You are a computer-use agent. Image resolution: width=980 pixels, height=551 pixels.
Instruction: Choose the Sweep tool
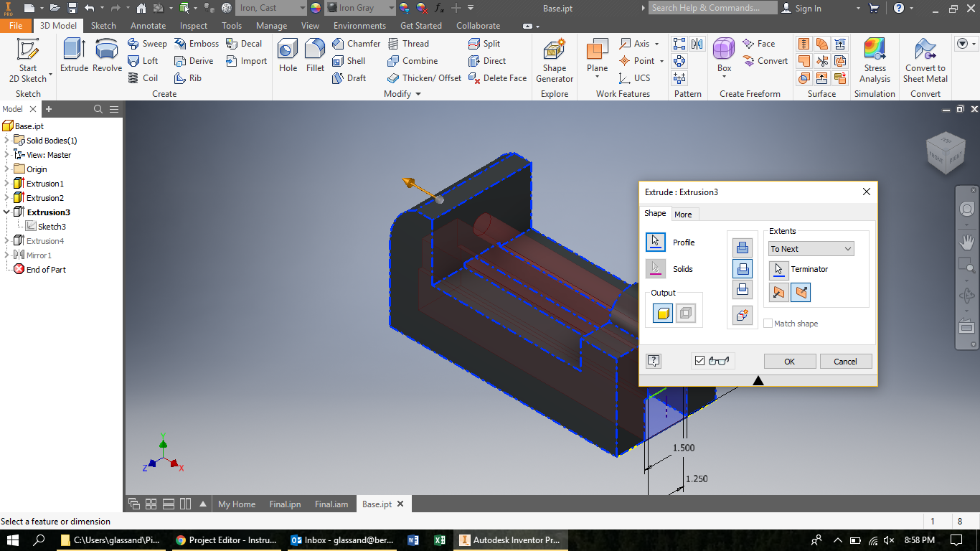[147, 44]
